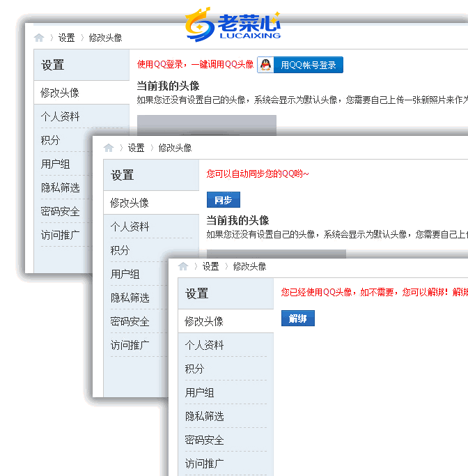
Task: Click 设置 sidebar header in top window
Action: point(52,65)
